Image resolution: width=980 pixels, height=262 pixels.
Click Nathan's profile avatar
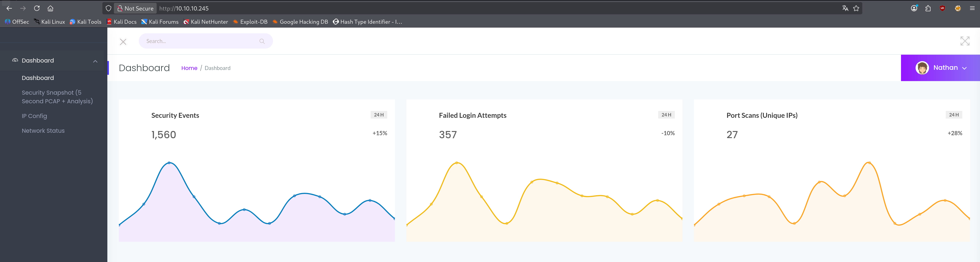pos(922,68)
